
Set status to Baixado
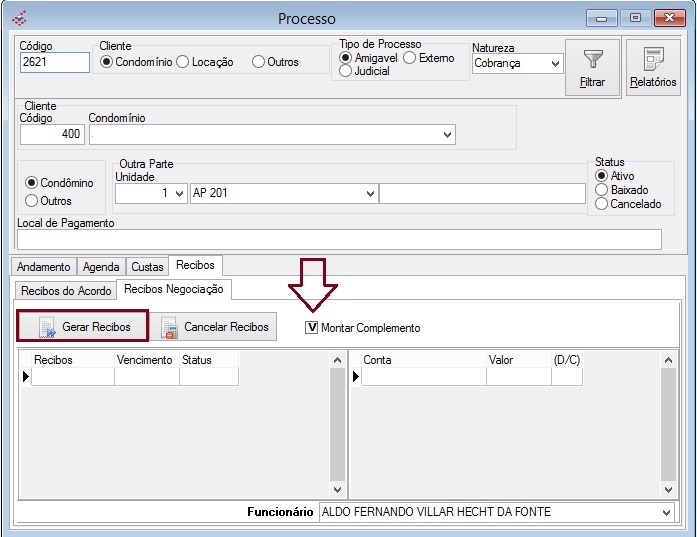[x=601, y=190]
